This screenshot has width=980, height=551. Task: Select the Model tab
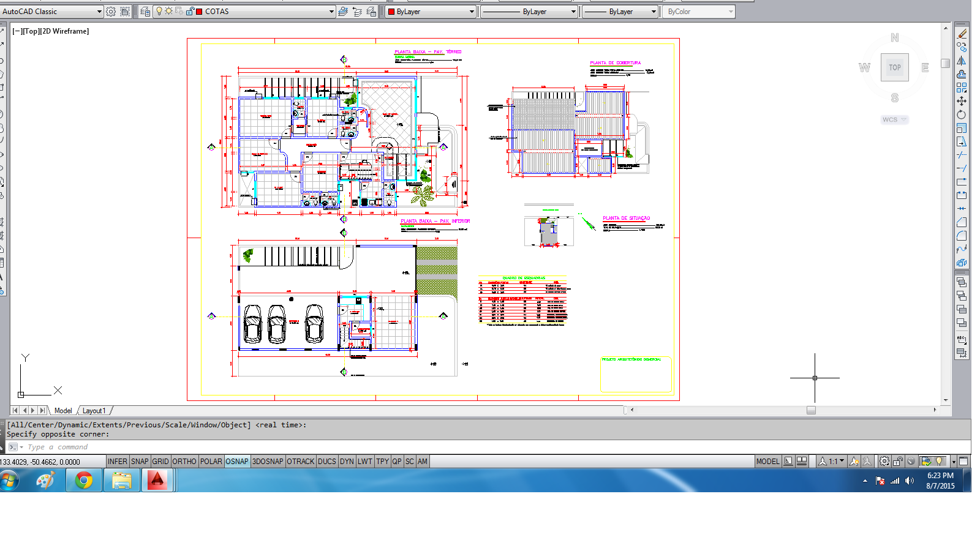63,410
